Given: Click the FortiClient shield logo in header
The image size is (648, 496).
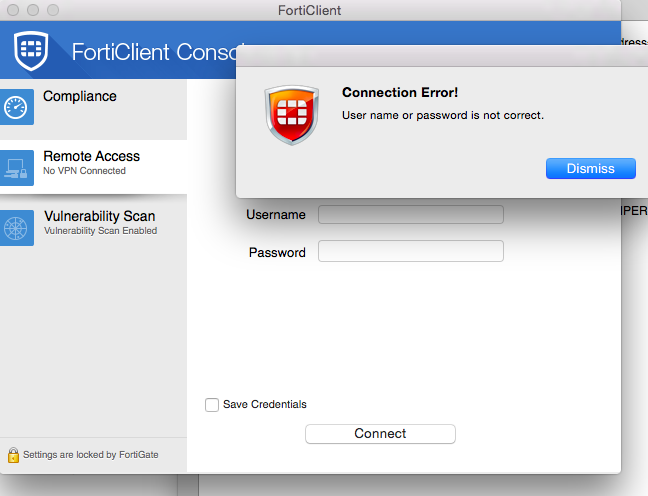Looking at the screenshot, I should 32,50.
